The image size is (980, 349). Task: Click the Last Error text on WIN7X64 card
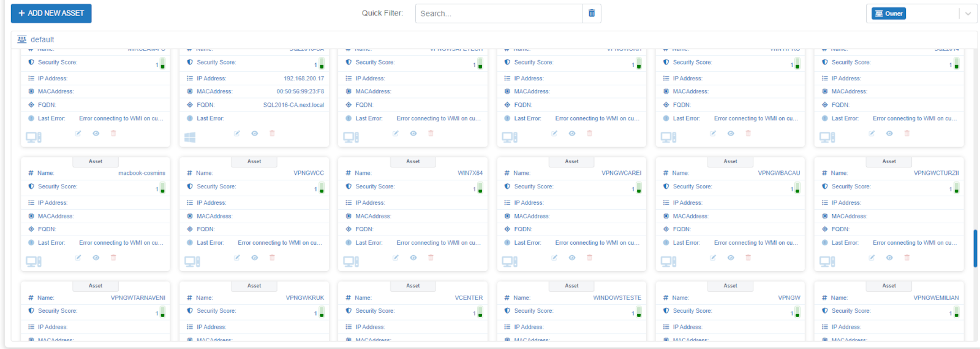click(439, 243)
